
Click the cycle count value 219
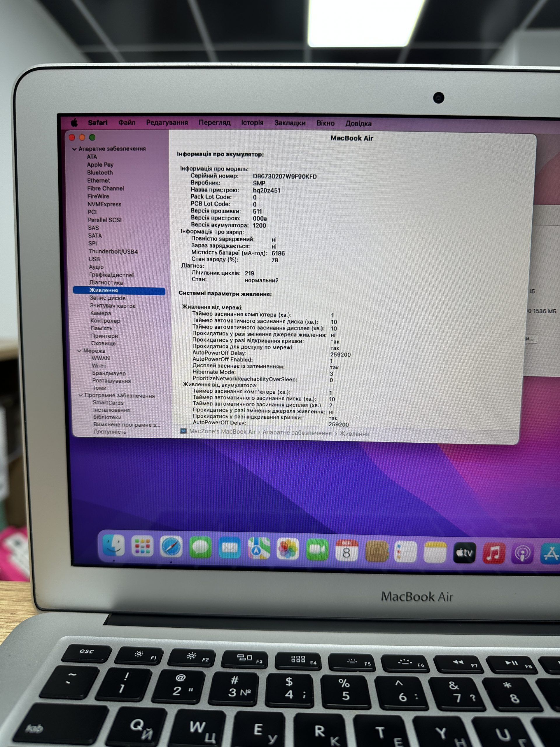[249, 273]
